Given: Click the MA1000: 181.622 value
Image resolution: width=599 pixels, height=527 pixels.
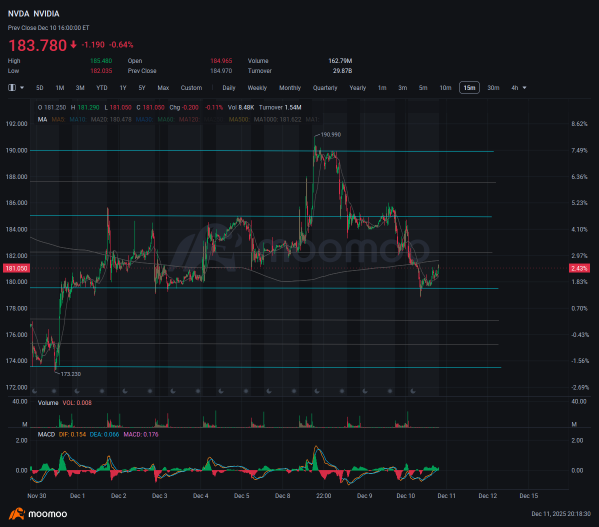Looking at the screenshot, I should 277,120.
